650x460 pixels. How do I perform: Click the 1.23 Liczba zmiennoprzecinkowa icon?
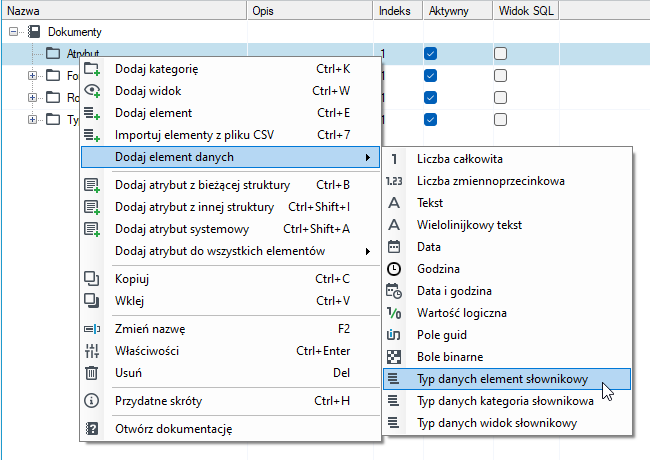[394, 181]
